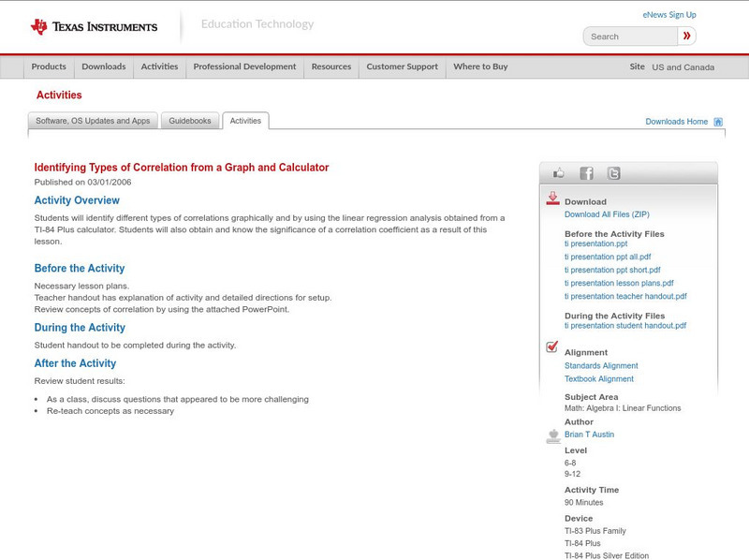Click the Texas Instruments logo

click(x=94, y=27)
